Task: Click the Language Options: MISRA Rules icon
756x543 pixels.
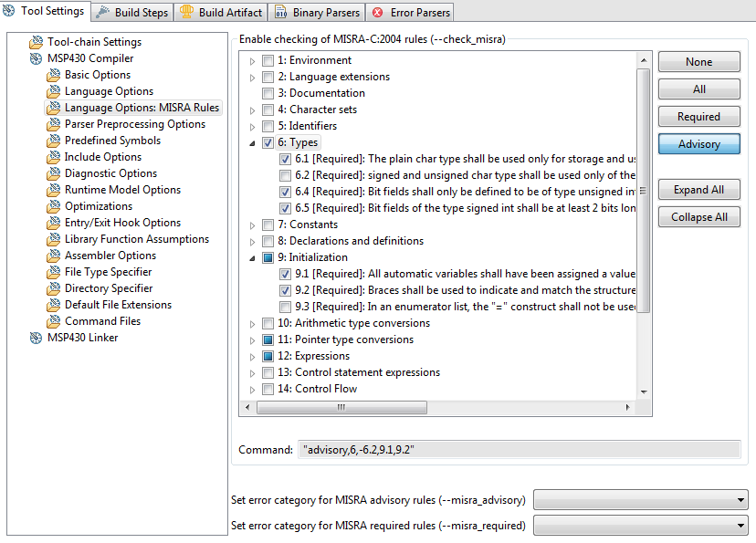Action: click(x=54, y=108)
